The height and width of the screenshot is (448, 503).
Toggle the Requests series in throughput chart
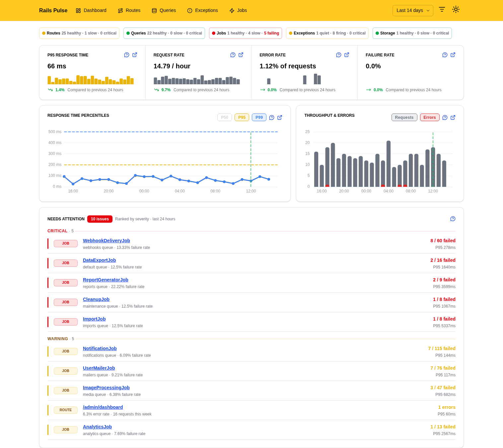click(404, 117)
